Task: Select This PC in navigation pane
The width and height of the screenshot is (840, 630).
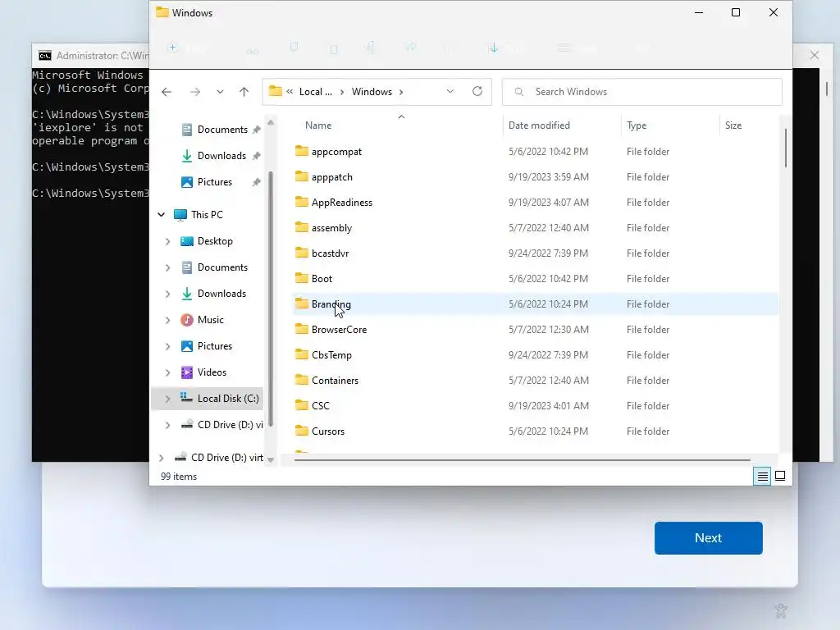Action: [207, 215]
